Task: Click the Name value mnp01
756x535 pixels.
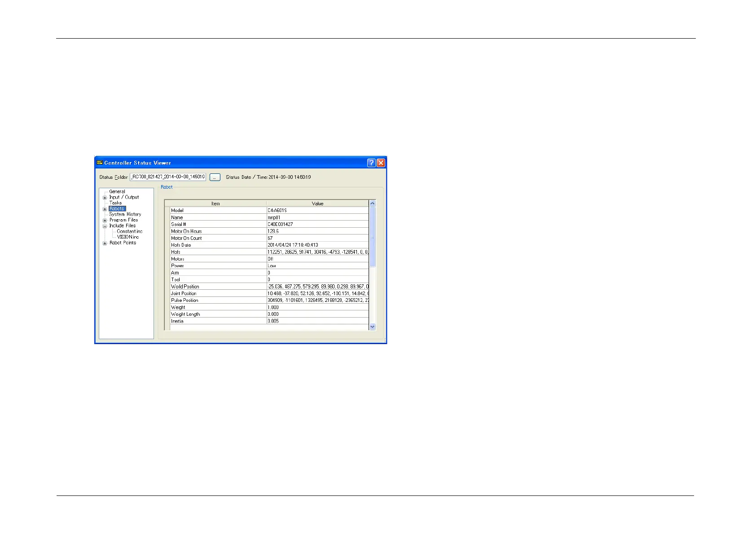Action: pos(274,217)
